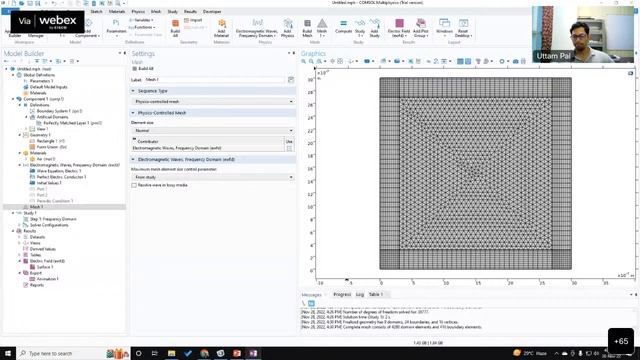Click the icon beside the Label field
The image size is (640, 360).
(291, 80)
